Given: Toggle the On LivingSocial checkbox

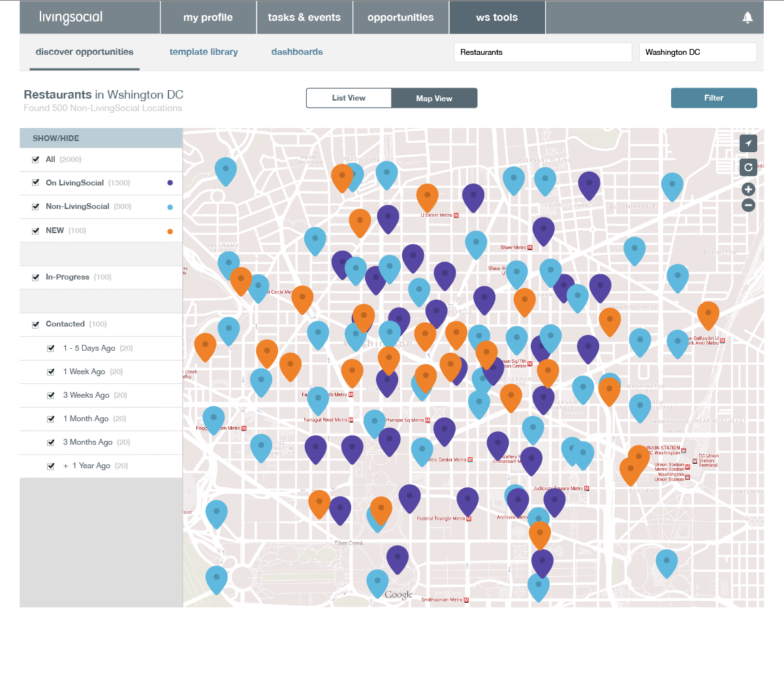Looking at the screenshot, I should pos(36,183).
